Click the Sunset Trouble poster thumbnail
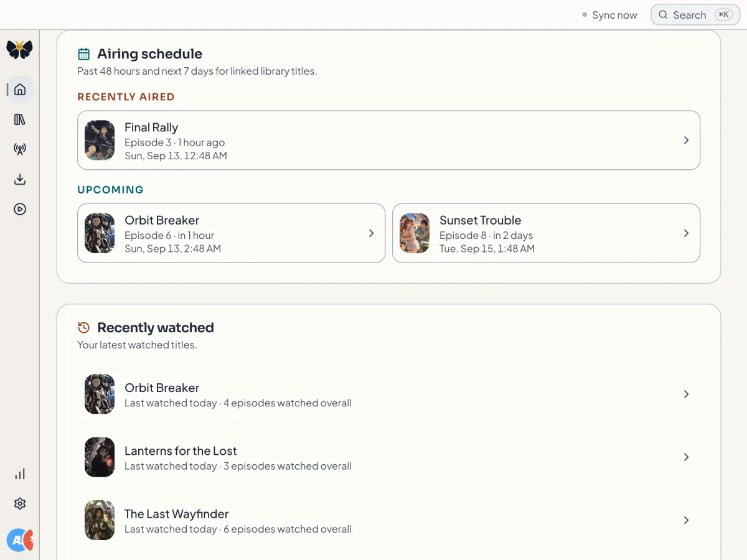The height and width of the screenshot is (560, 747). pos(415,233)
